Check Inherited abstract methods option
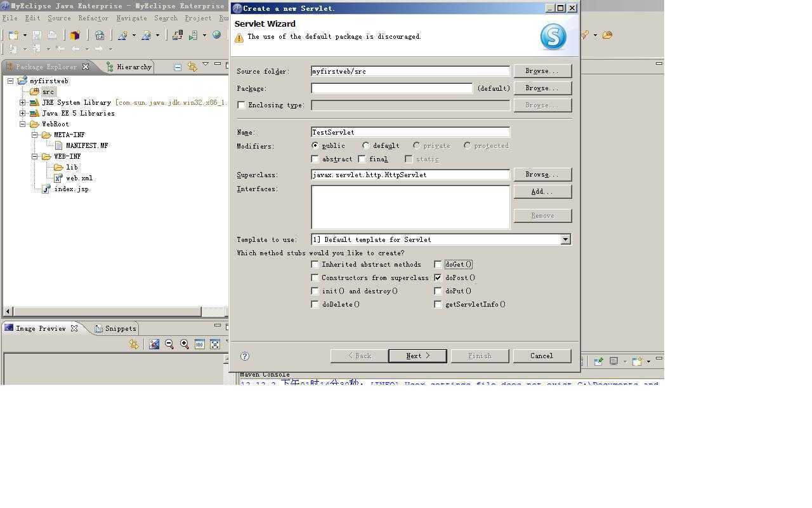This screenshot has height=508, width=812. 315,264
